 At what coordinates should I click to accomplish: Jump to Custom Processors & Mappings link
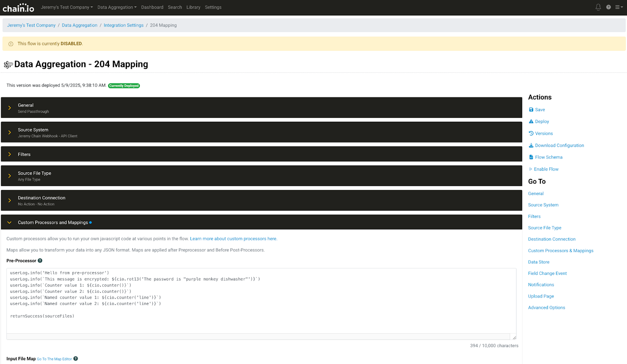coord(561,250)
